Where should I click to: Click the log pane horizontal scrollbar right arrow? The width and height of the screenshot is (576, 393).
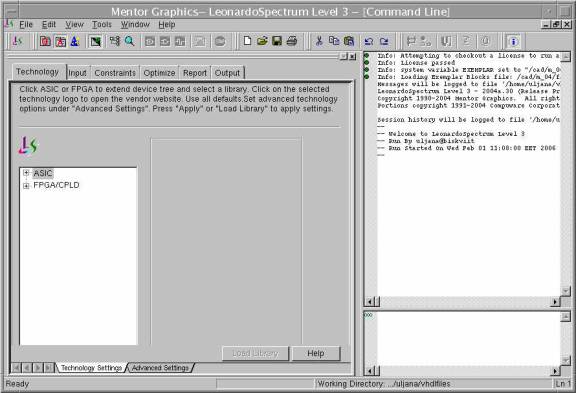555,302
